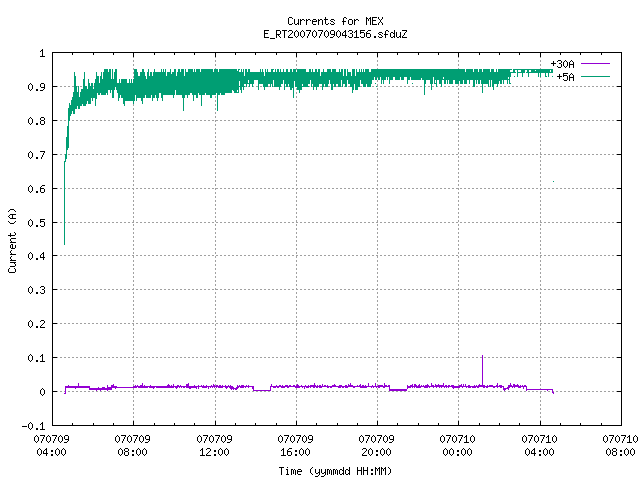The image size is (640, 480).
Task: Click the y-axis tick value 0.1
Action: (x=36, y=358)
